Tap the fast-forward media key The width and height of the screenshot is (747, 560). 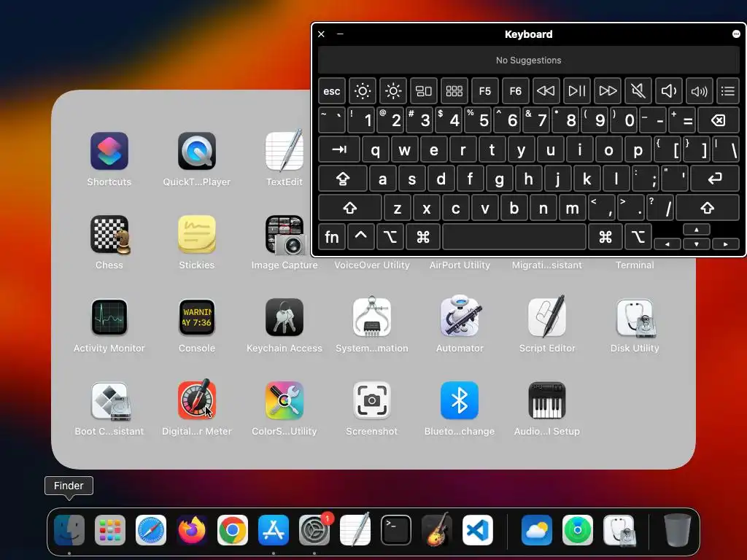608,91
